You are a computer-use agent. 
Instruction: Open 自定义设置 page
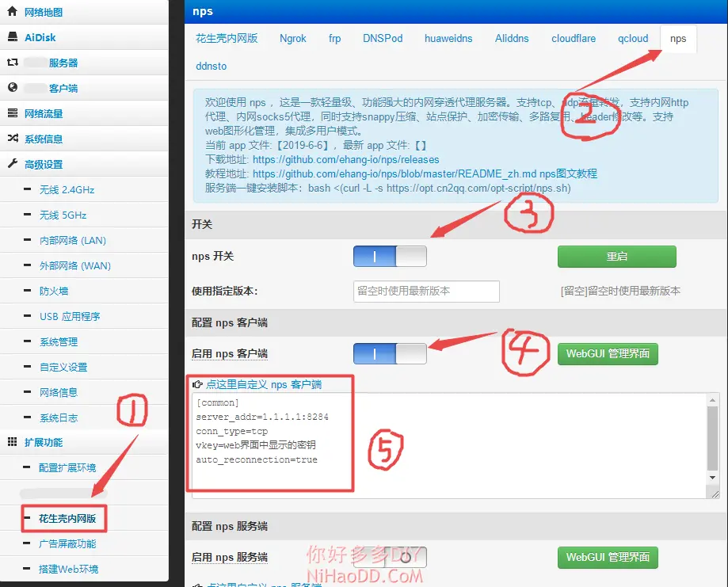[x=63, y=367]
